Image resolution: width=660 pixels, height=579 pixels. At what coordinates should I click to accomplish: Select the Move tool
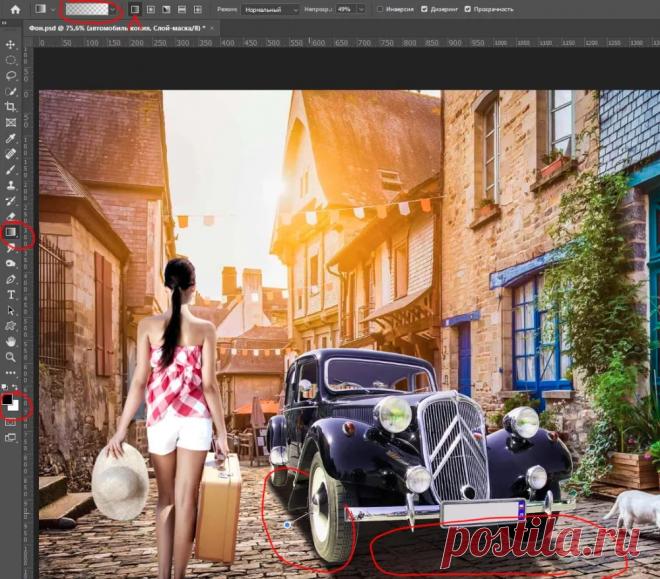(x=11, y=45)
